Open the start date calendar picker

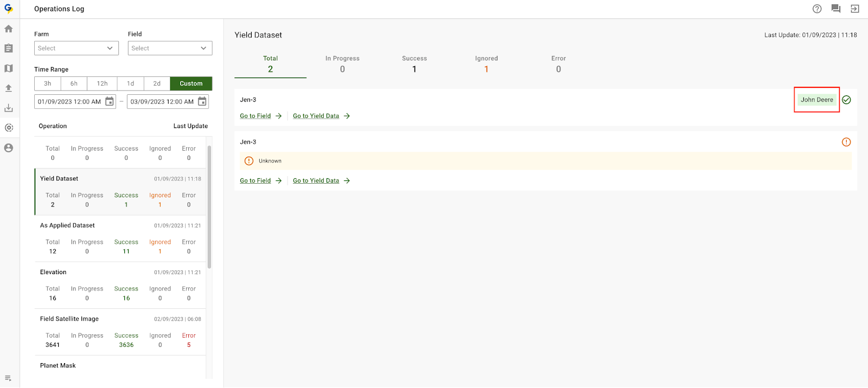pos(110,102)
